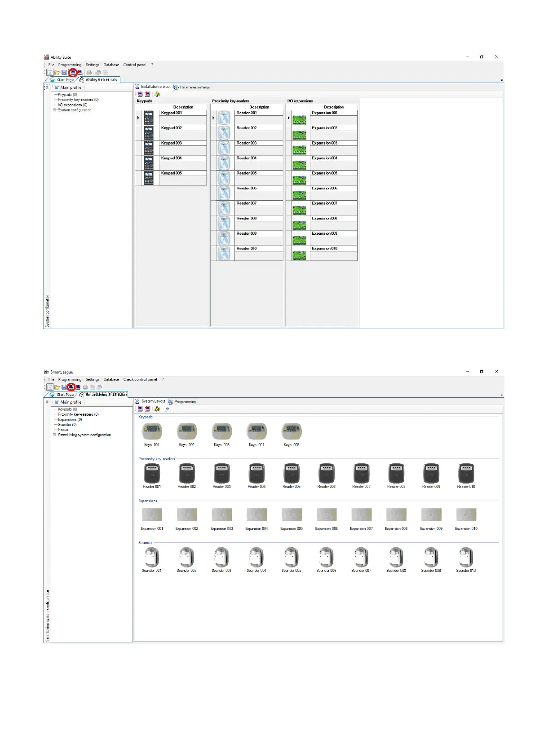Select the Sounder 001 icon in SmartLeague
The image size is (535, 756).
click(x=152, y=557)
